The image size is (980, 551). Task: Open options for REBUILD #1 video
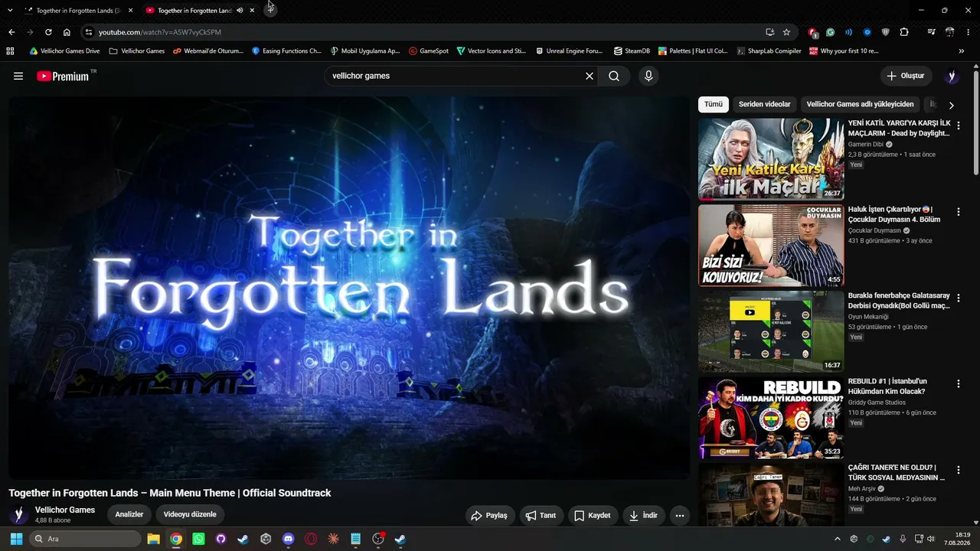[x=958, y=383]
